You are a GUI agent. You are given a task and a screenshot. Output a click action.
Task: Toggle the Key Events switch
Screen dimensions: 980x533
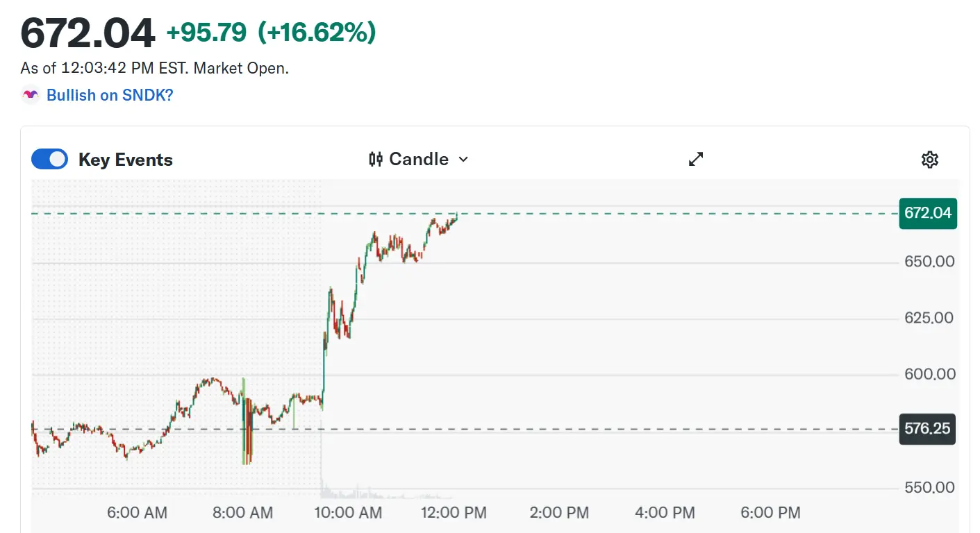click(49, 160)
